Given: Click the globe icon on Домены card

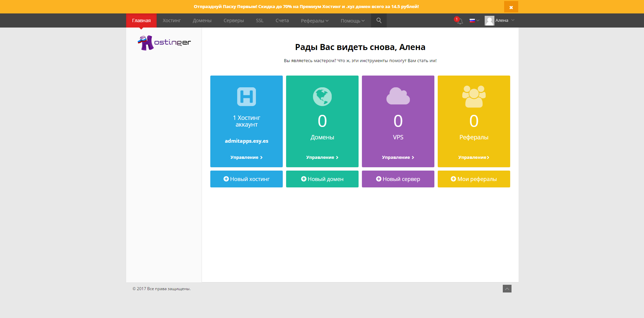Looking at the screenshot, I should coord(322,97).
